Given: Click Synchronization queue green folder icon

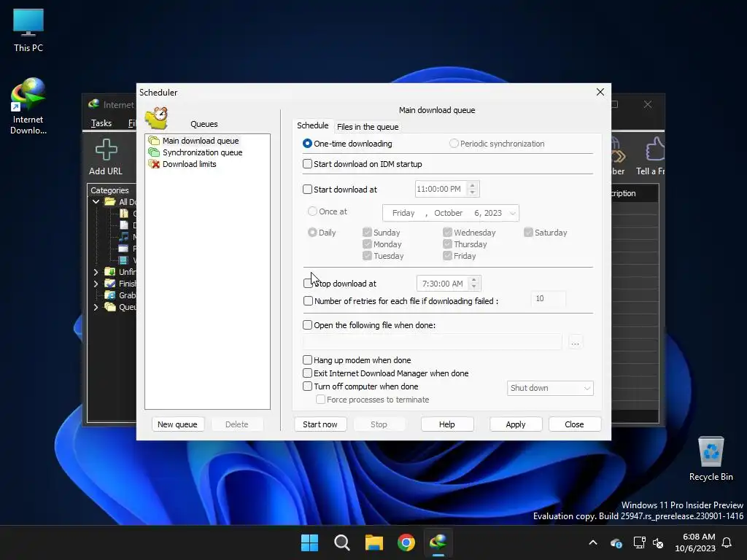Looking at the screenshot, I should click(154, 152).
